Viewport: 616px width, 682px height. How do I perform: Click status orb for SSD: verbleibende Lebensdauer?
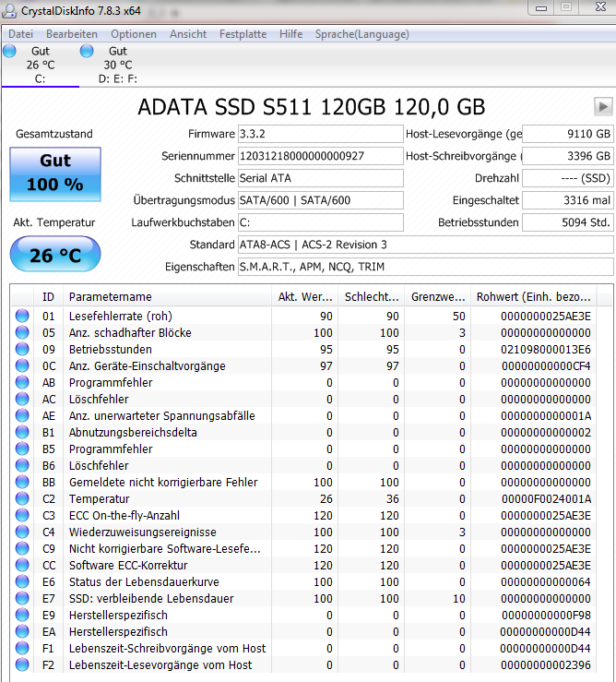point(22,599)
